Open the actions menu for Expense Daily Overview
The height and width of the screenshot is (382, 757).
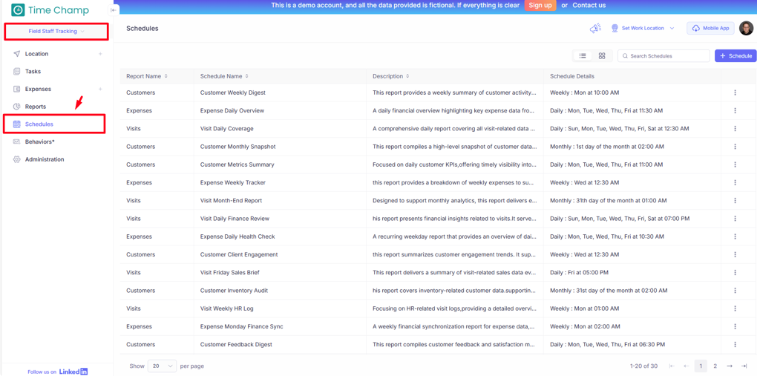(x=735, y=111)
